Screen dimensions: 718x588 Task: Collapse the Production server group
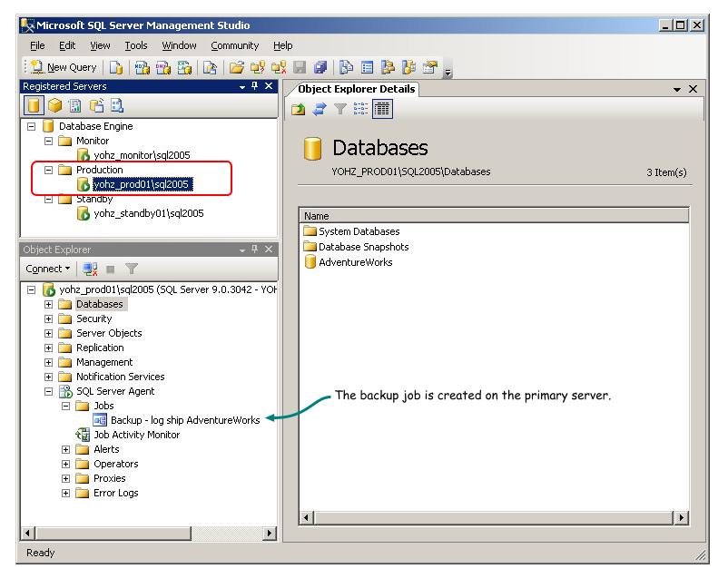pos(48,171)
